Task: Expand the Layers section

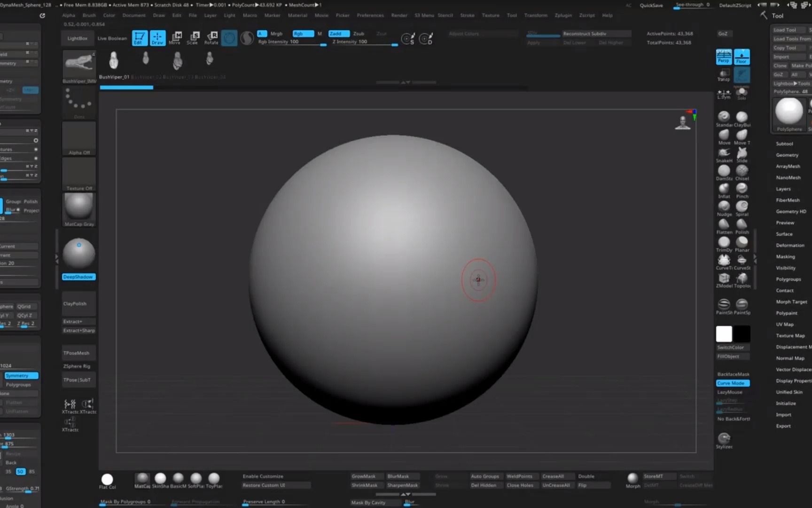Action: (783, 189)
